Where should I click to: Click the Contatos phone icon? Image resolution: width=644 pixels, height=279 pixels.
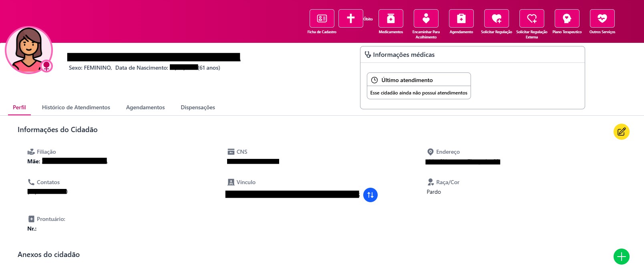(31, 182)
